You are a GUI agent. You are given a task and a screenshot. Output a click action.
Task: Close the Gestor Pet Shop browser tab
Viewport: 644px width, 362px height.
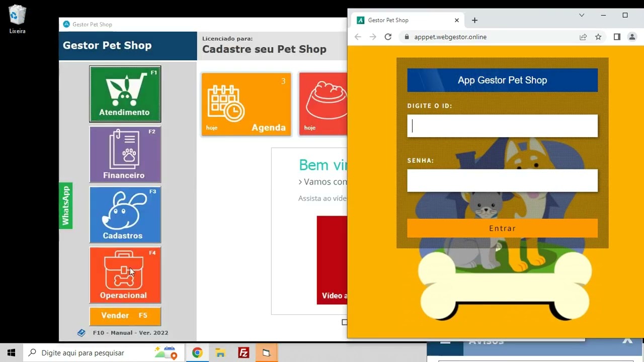pos(457,20)
